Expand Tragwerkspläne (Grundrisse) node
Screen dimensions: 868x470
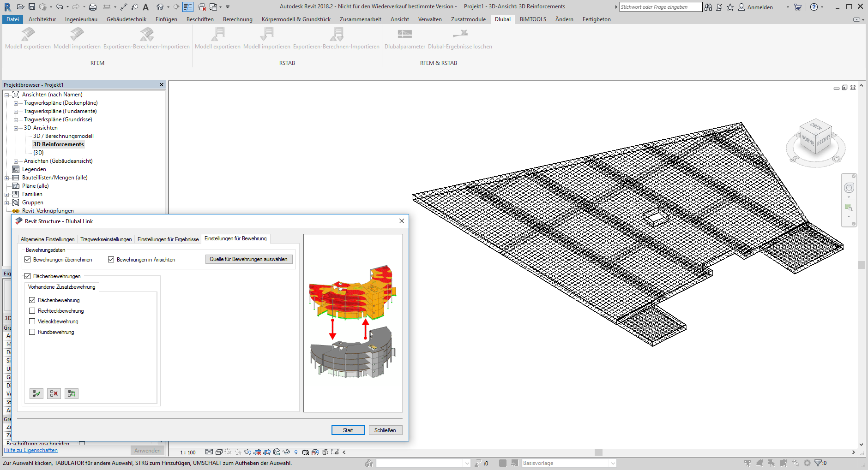click(16, 120)
